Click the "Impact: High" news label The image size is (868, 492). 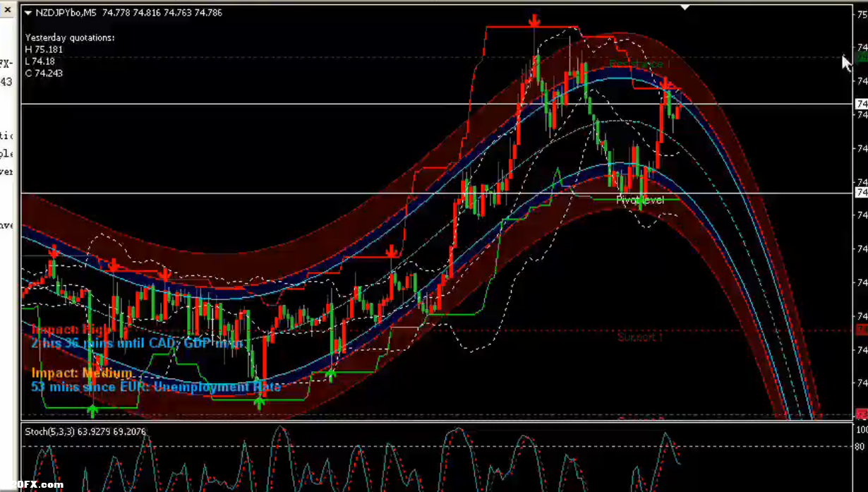tap(71, 330)
